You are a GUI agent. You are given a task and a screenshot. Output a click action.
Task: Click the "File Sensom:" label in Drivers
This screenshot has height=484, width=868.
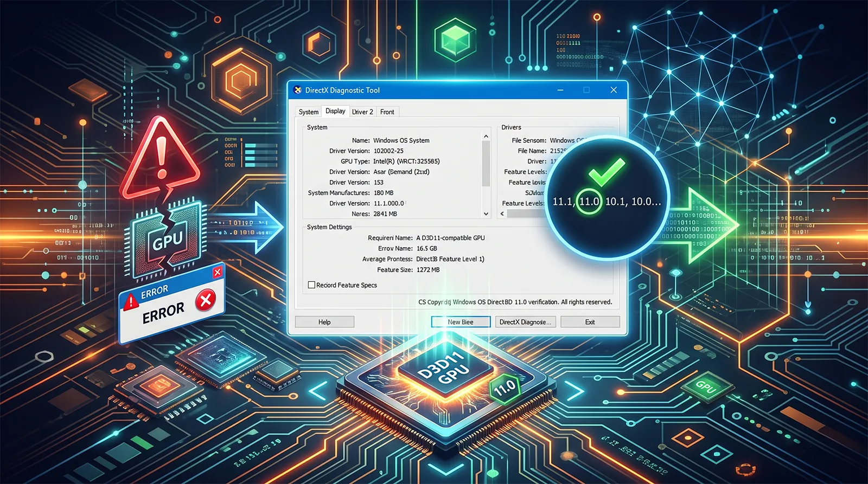coord(529,140)
